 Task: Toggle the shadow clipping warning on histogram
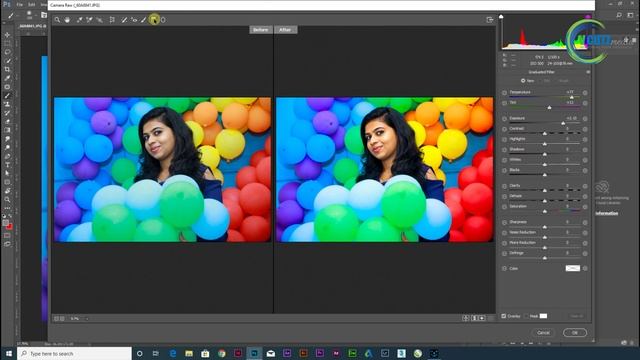coord(501,17)
